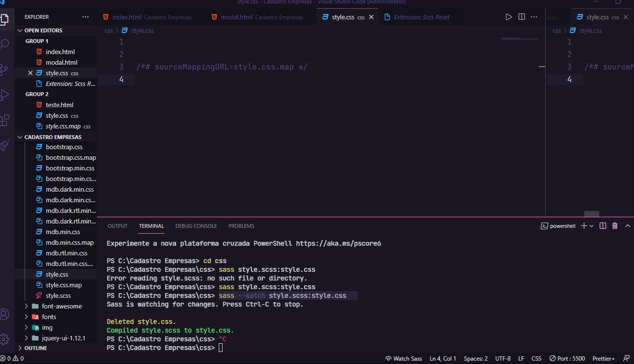Change the LF end-of-line sequence
The width and height of the screenshot is (634, 364).
521,359
